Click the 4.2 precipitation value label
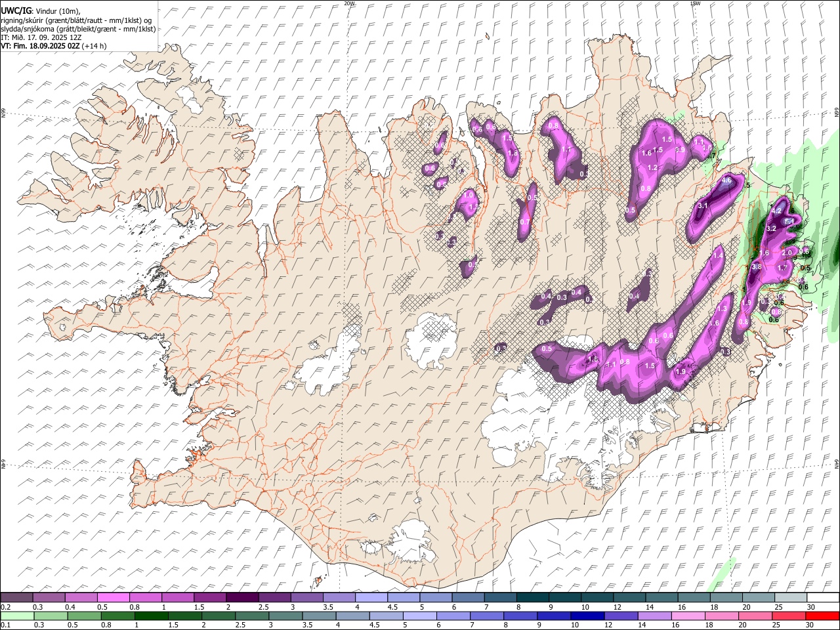The height and width of the screenshot is (630, 840). (776, 211)
